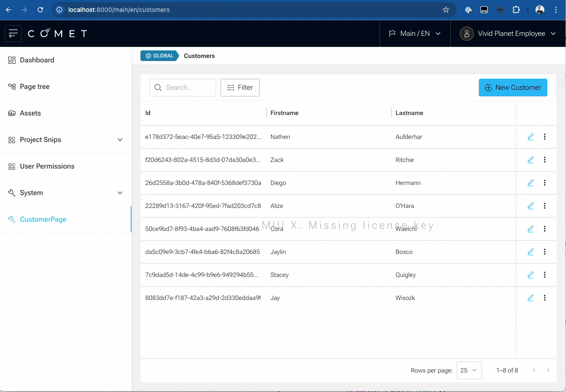This screenshot has width=566, height=392.
Task: Select the User Permissions sidebar icon
Action: (x=11, y=166)
